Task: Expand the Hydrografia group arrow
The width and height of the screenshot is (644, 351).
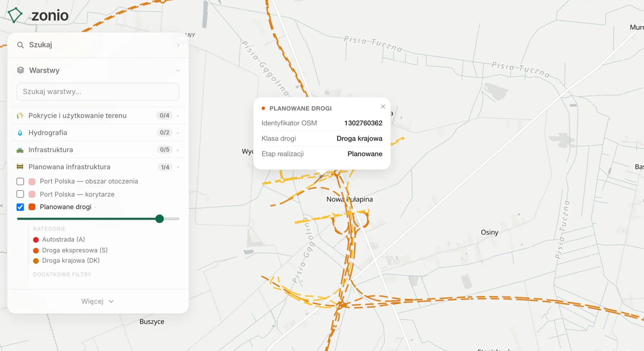Action: (178, 133)
